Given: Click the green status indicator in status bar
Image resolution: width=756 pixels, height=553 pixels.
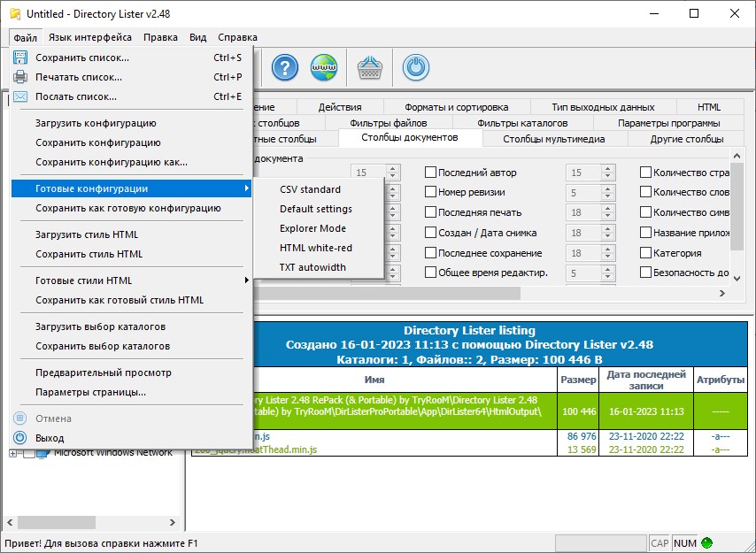Looking at the screenshot, I should [x=706, y=543].
